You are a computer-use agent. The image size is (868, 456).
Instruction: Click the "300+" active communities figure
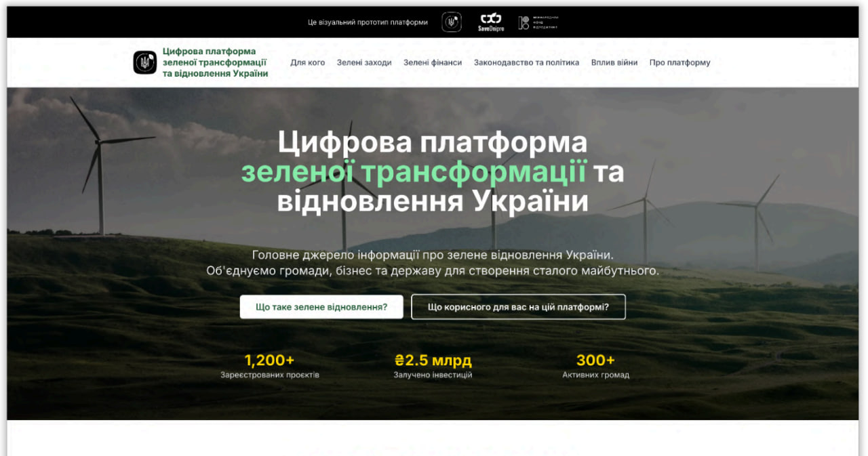(595, 360)
